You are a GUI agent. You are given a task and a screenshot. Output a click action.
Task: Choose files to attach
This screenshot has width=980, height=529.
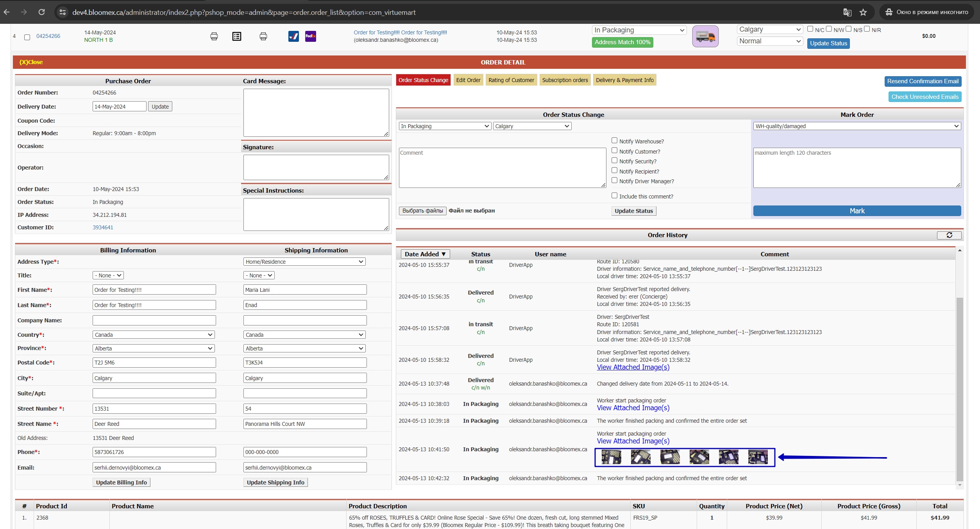(x=422, y=211)
